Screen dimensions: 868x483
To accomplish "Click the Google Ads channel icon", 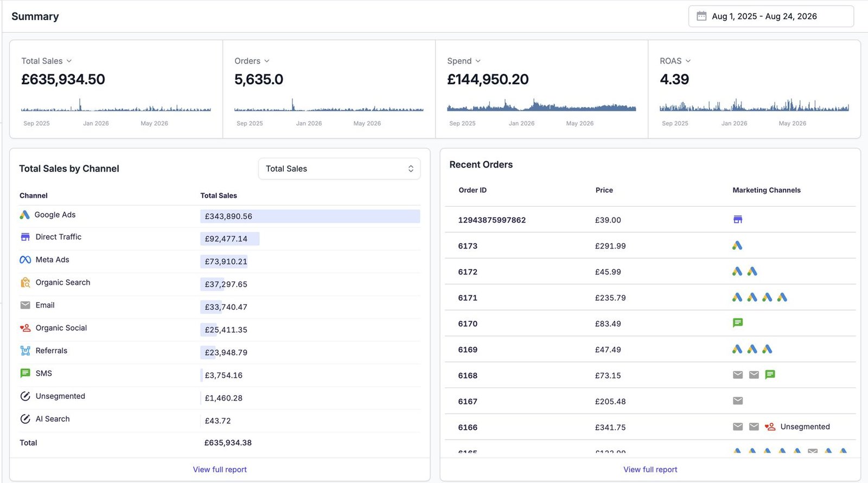I will 24,215.
